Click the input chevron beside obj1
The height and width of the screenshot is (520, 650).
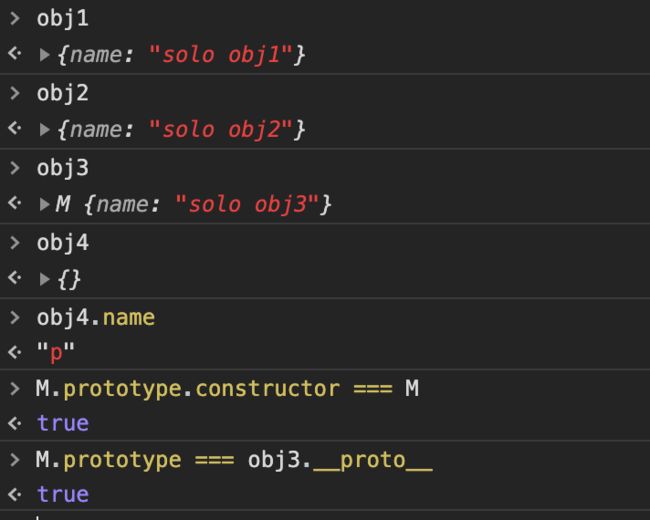[x=15, y=18]
